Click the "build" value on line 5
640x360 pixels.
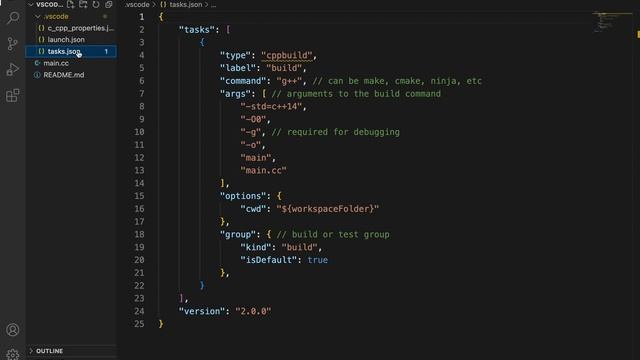coord(284,68)
